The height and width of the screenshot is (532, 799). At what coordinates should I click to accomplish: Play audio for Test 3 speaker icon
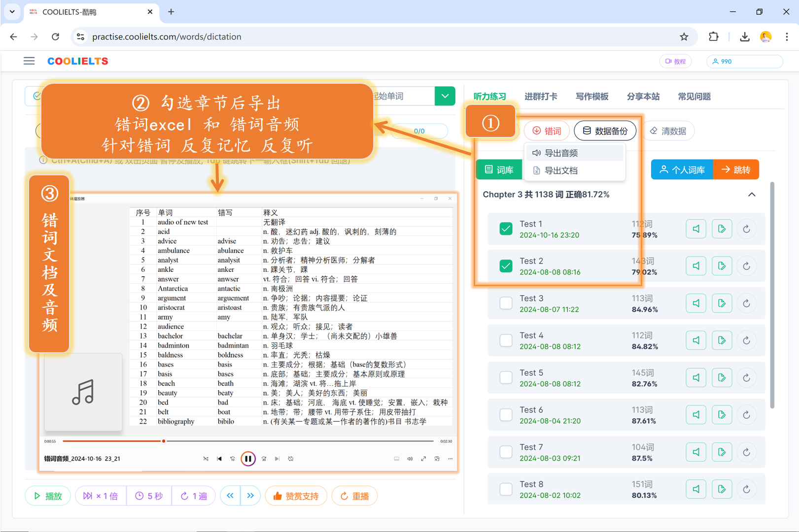tap(695, 303)
